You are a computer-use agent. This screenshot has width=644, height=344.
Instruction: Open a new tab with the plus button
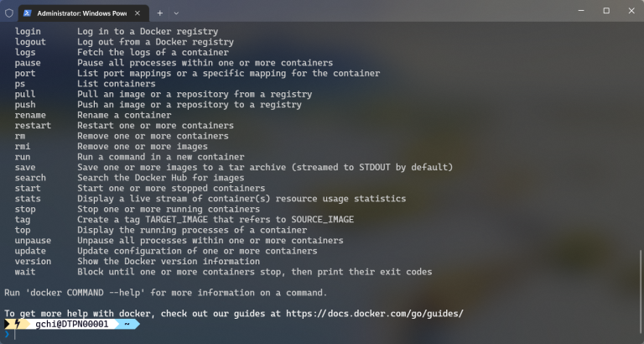coord(160,13)
